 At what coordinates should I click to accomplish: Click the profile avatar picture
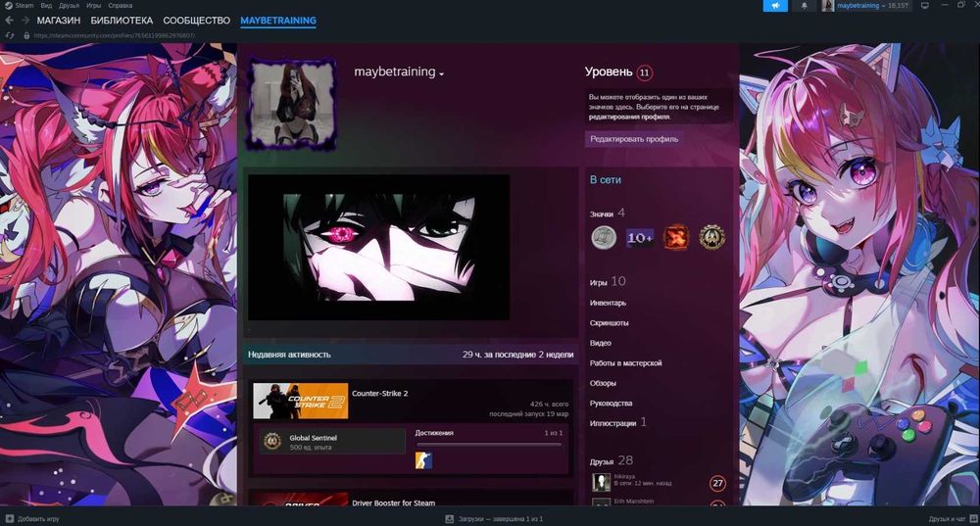292,104
